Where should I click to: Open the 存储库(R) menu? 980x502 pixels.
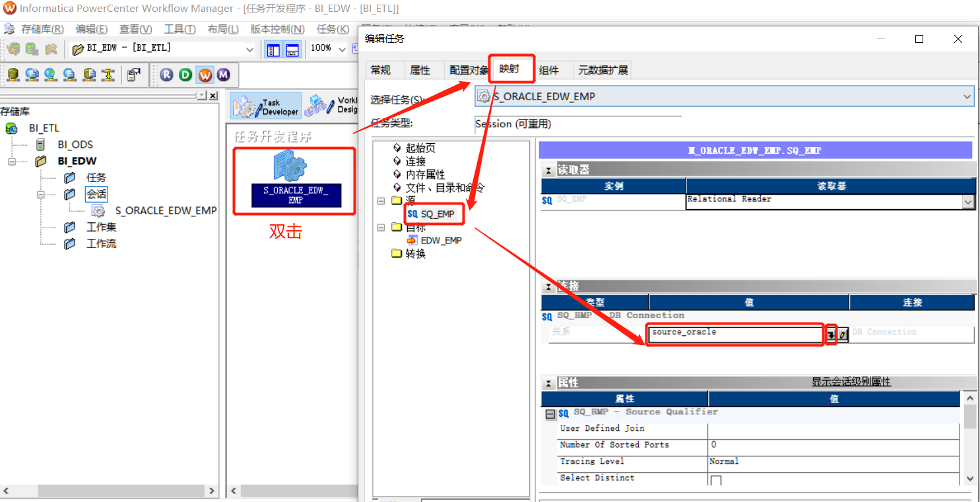[42, 29]
